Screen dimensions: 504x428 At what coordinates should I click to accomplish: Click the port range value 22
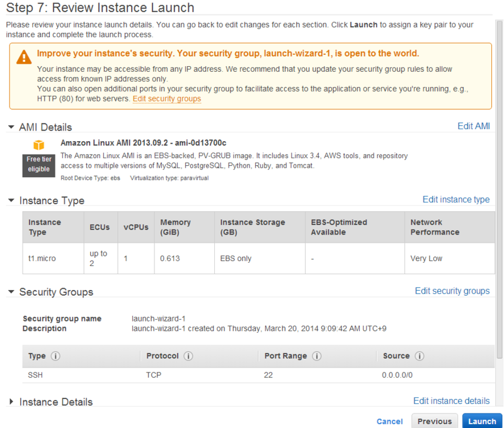(x=268, y=375)
